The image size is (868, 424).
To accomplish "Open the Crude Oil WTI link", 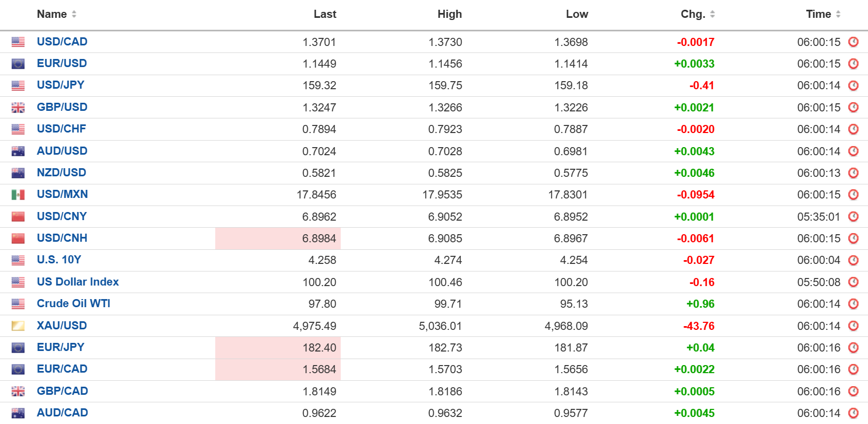I will (74, 303).
